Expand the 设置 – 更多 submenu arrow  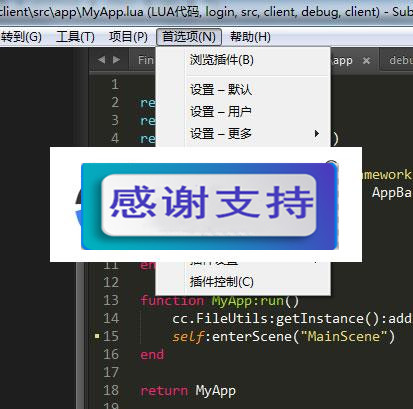(317, 134)
